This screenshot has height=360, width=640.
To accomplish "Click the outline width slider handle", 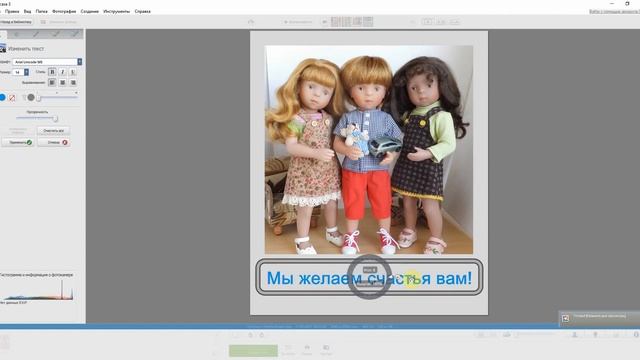I will (39, 98).
